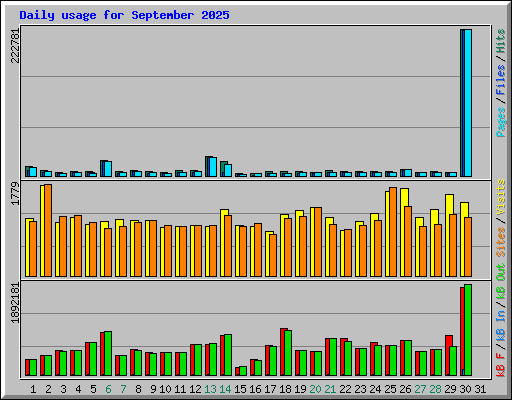The height and width of the screenshot is (400, 512).
Task: Select day 23 on the x-axis
Action: tap(360, 389)
